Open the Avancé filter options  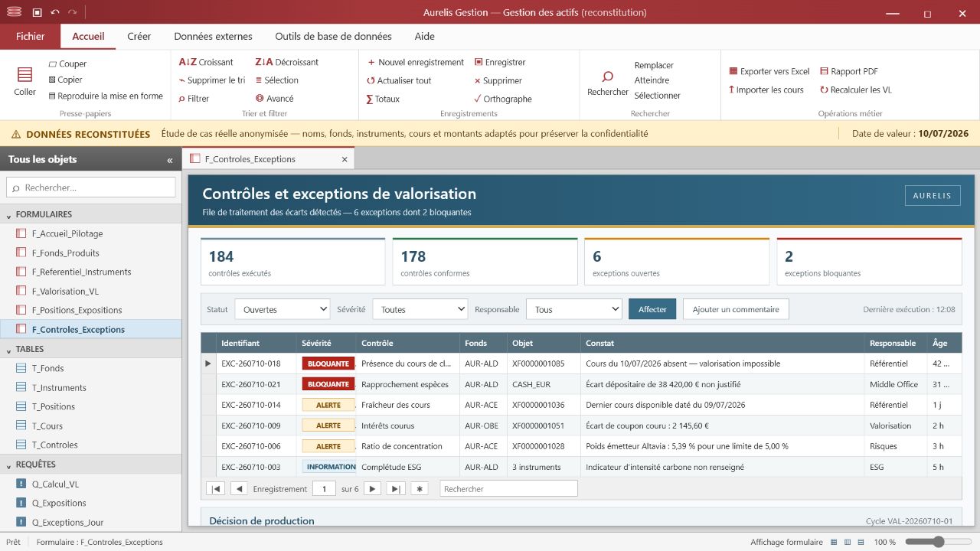pyautogui.click(x=275, y=99)
